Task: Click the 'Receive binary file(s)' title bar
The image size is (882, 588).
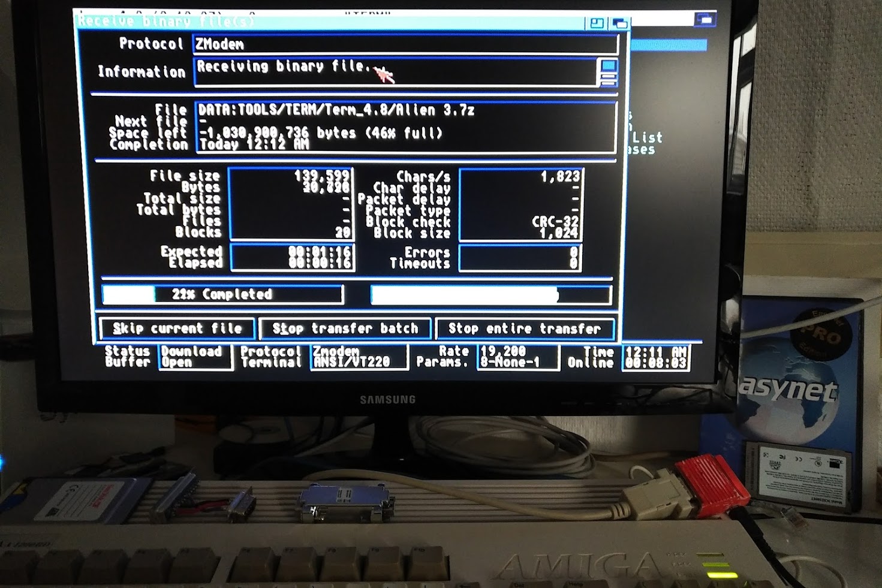Action: (x=330, y=22)
